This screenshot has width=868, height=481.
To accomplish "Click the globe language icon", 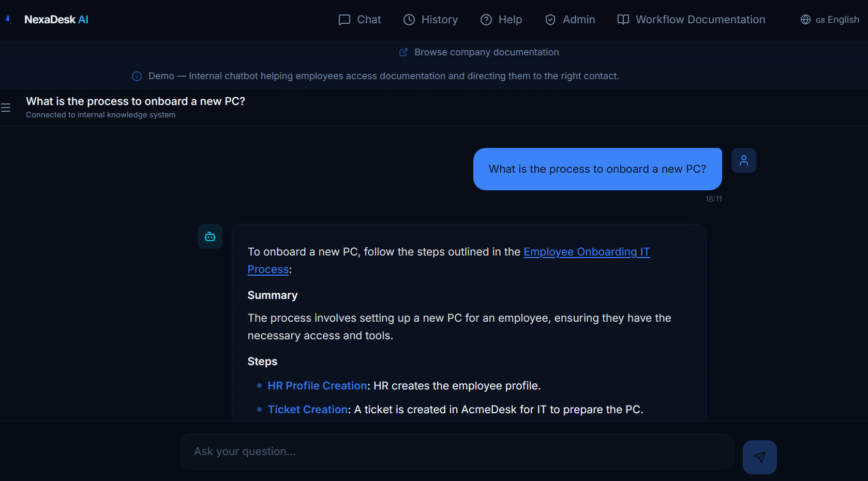I will (x=805, y=20).
